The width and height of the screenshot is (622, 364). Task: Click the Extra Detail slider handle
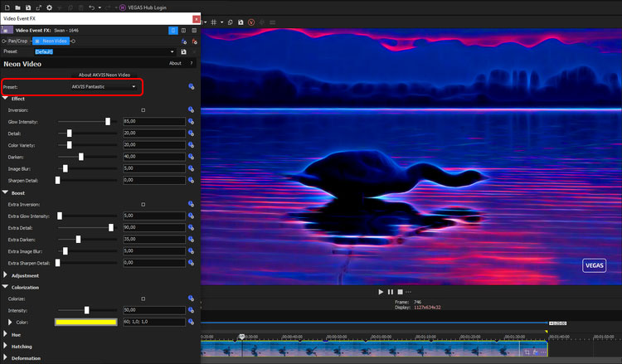click(x=110, y=227)
